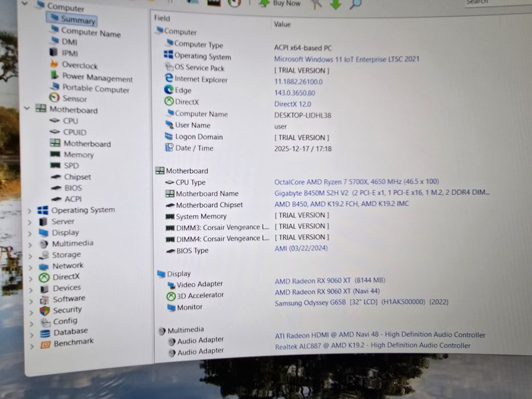Click the Security shield icon
The image size is (532, 399).
click(x=45, y=311)
